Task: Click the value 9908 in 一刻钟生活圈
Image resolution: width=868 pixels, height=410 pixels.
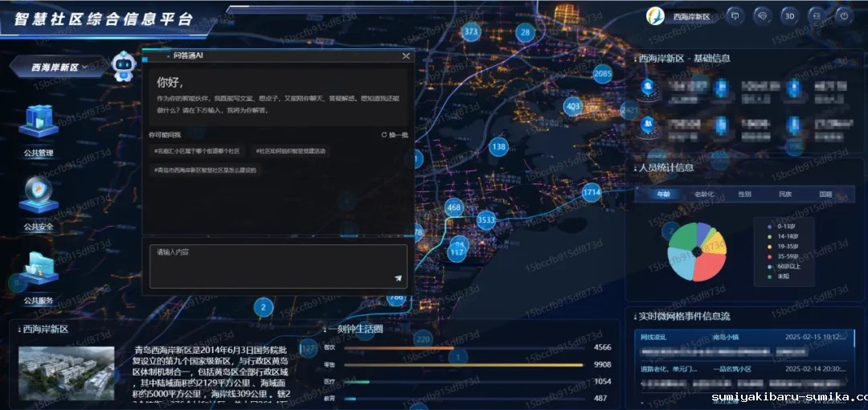Action: pos(602,364)
